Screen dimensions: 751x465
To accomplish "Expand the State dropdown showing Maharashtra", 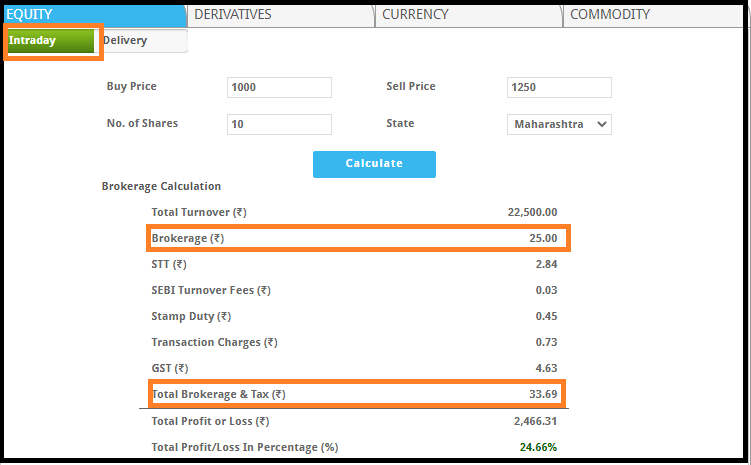I will click(559, 124).
